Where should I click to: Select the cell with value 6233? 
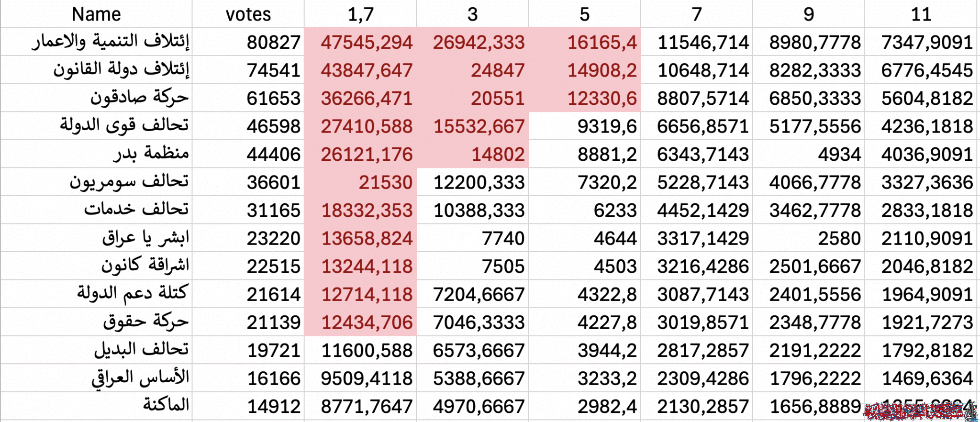(615, 211)
